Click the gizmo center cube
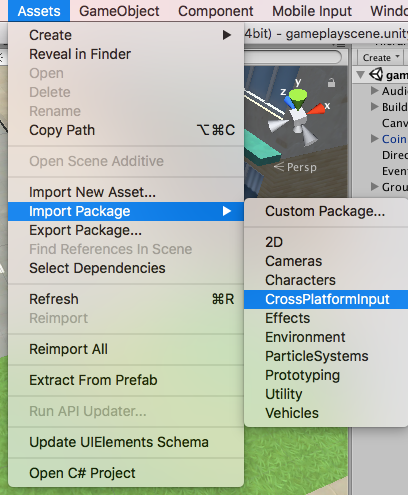 click(x=298, y=117)
